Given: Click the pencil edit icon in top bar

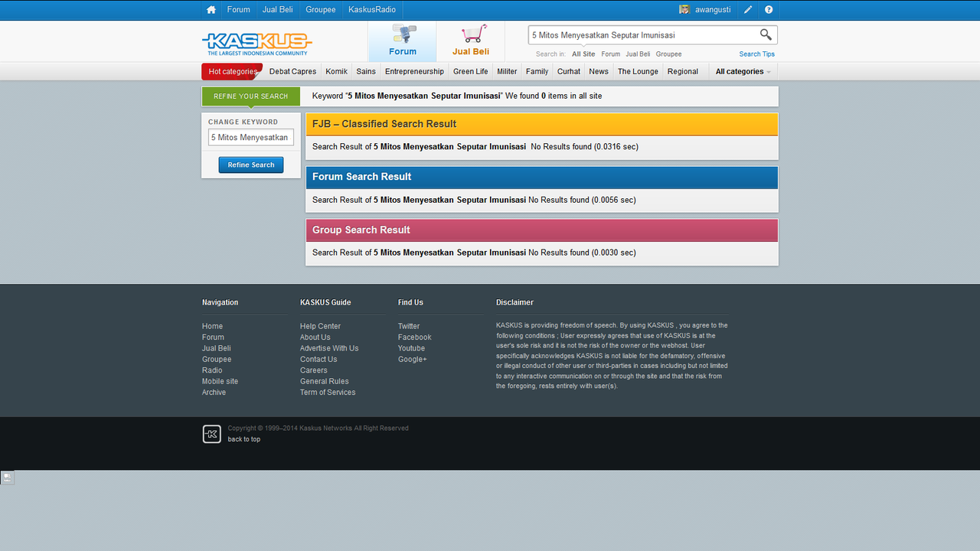Looking at the screenshot, I should click(748, 10).
